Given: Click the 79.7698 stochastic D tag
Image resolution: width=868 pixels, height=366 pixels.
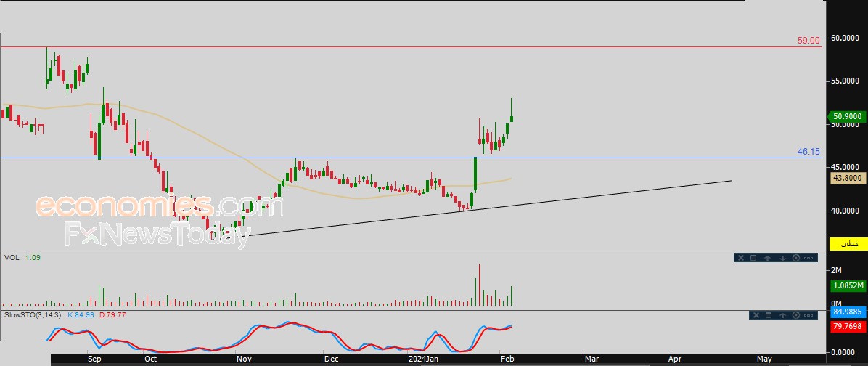Looking at the screenshot, I should 848,327.
